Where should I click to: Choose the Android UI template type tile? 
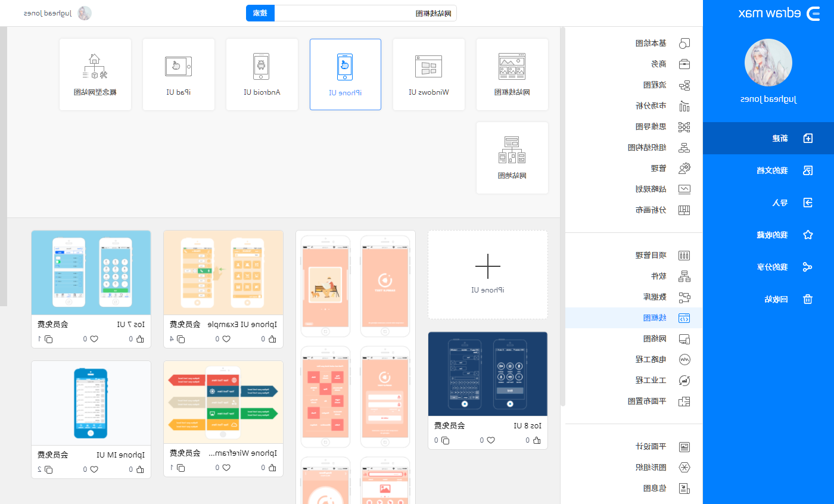[x=262, y=74]
